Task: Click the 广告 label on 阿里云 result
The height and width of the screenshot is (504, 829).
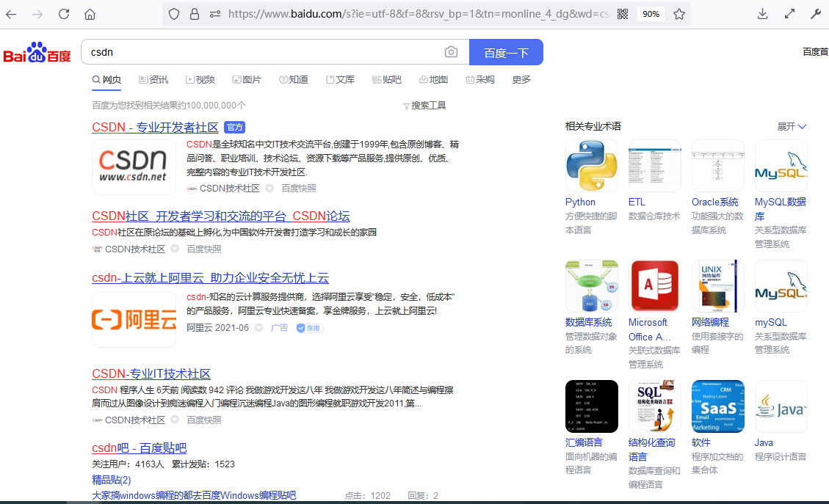Action: tap(279, 328)
